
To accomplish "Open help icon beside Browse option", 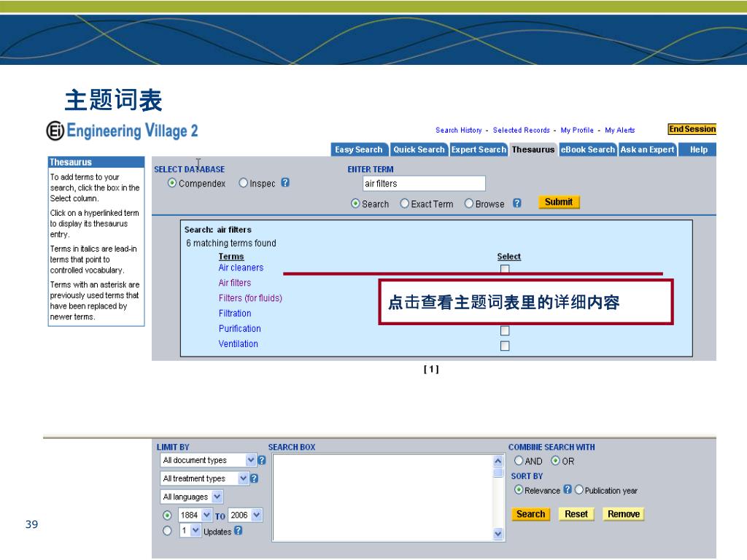I will [x=517, y=203].
